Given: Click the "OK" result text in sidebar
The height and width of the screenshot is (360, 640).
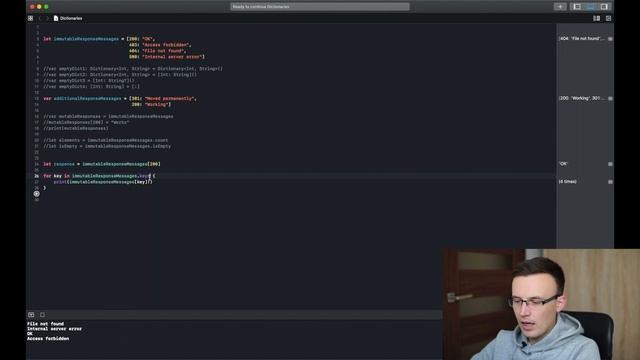Looking at the screenshot, I should pyautogui.click(x=563, y=164).
